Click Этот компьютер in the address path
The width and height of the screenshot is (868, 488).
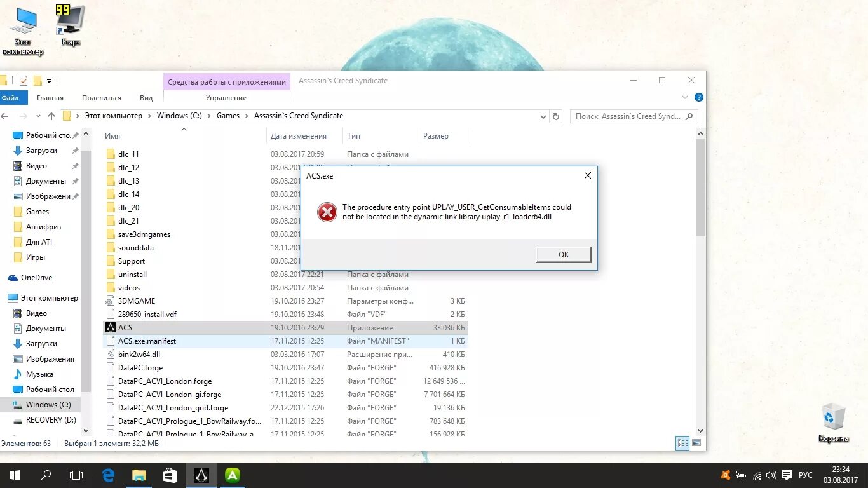[114, 116]
